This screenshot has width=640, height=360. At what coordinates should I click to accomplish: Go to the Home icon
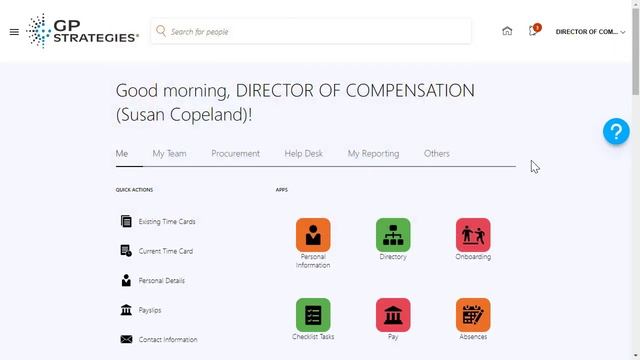click(507, 31)
